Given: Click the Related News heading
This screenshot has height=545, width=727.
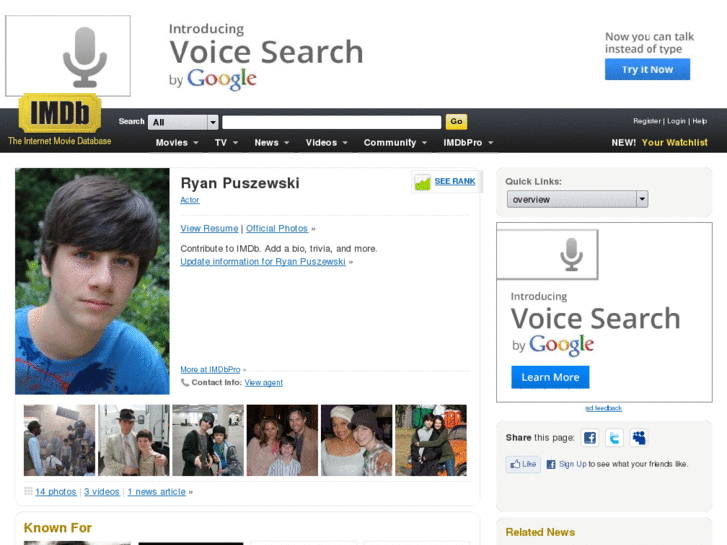Looking at the screenshot, I should click(540, 532).
